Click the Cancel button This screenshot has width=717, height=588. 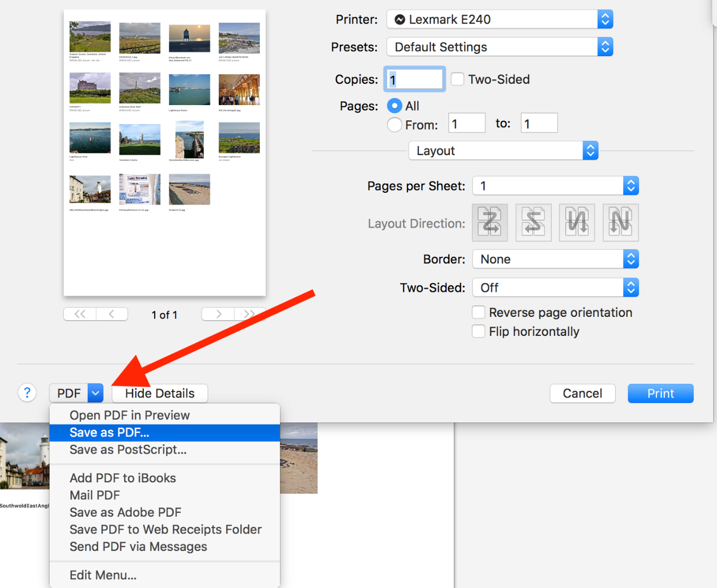[582, 393]
